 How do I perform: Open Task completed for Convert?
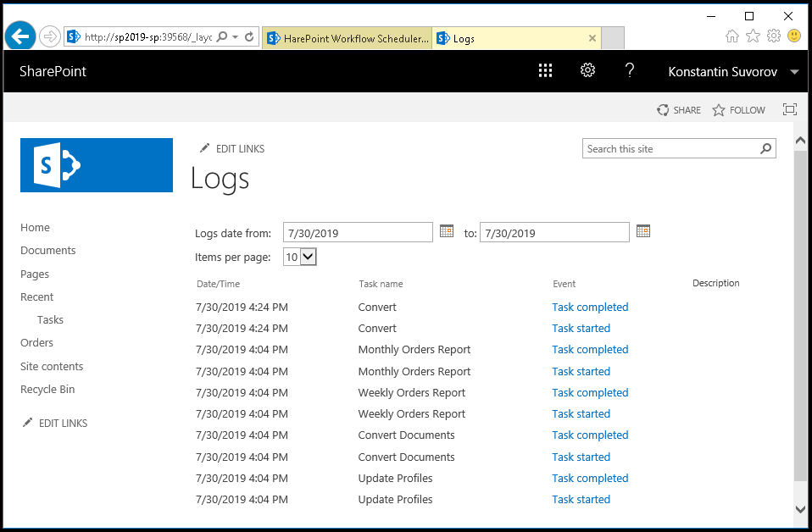[590, 307]
